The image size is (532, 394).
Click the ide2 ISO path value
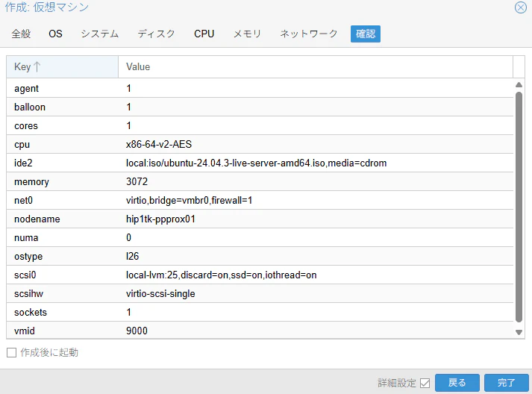pyautogui.click(x=256, y=163)
